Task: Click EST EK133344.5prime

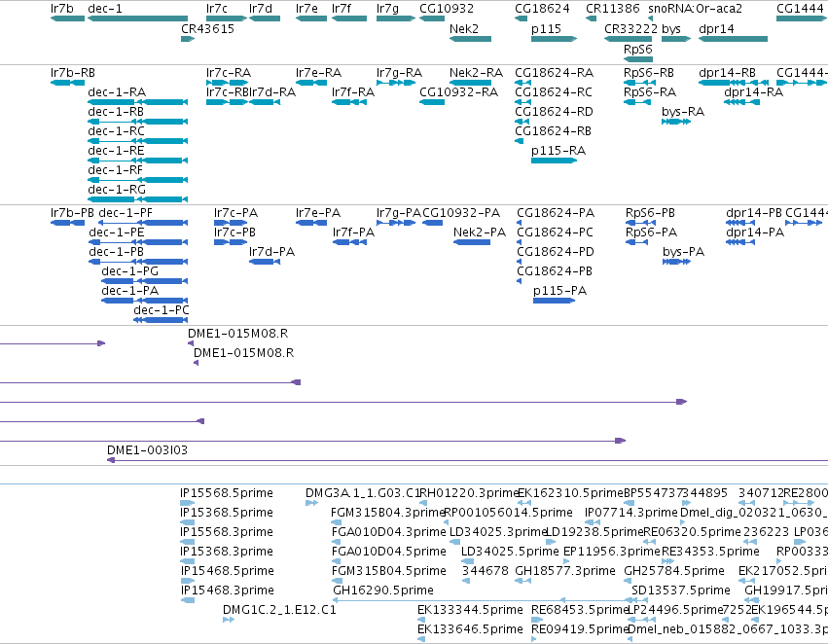Action: (421, 619)
